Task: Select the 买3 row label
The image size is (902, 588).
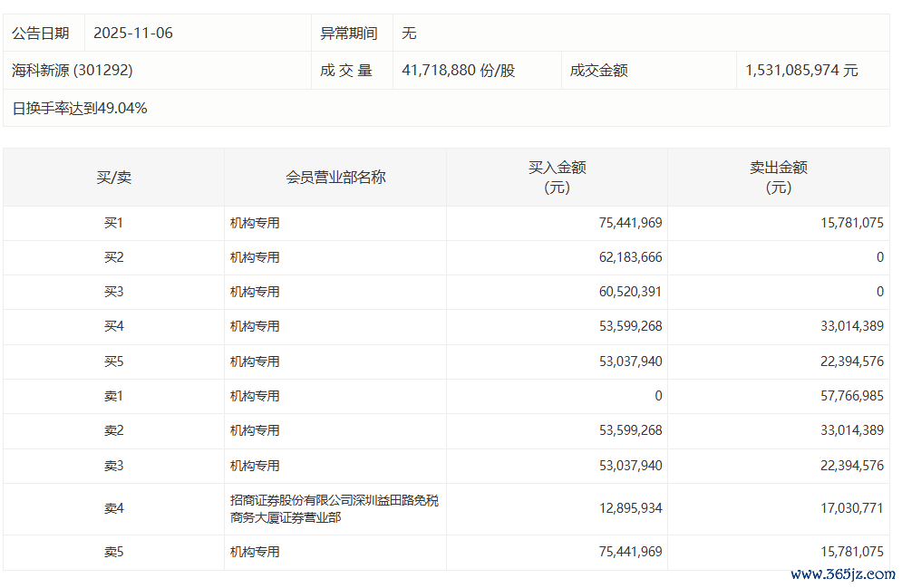Action: (x=114, y=292)
